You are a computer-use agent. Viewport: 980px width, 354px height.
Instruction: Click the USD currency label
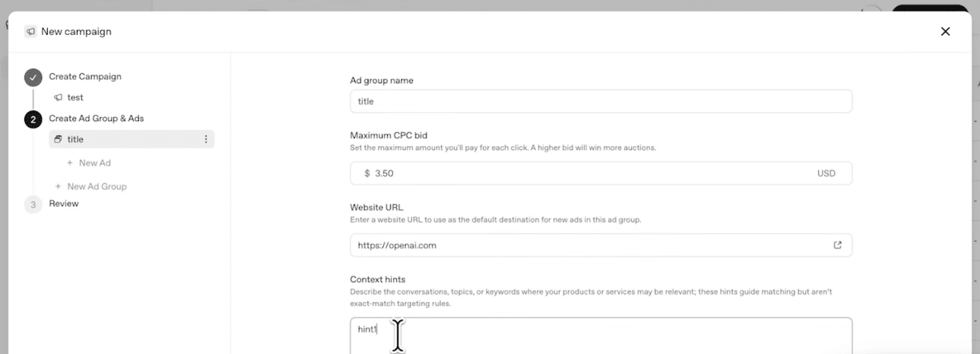tap(826, 174)
